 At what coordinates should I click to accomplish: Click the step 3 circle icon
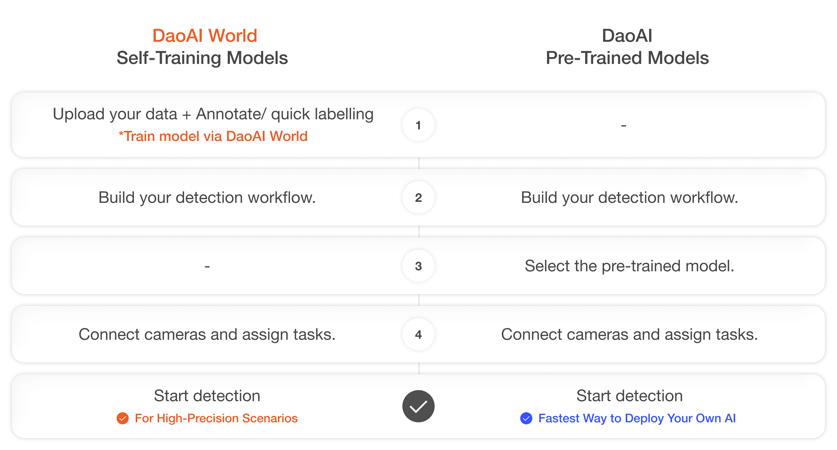[x=418, y=266]
